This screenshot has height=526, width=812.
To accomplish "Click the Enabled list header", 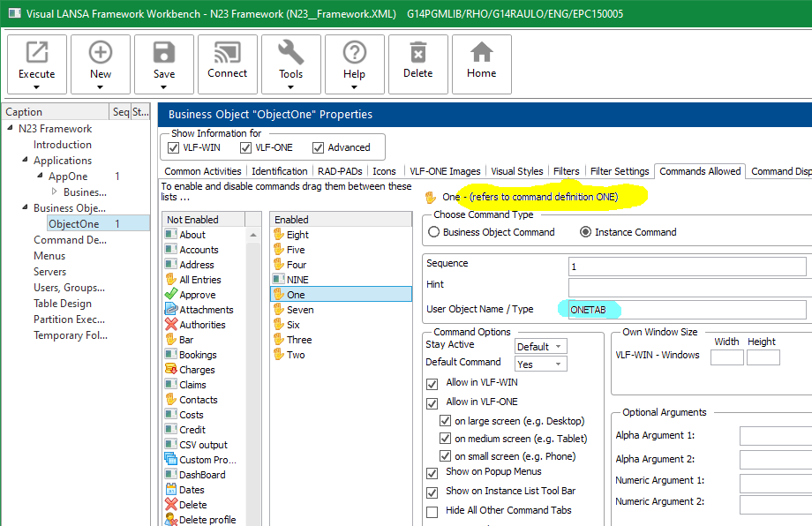I will (x=341, y=220).
